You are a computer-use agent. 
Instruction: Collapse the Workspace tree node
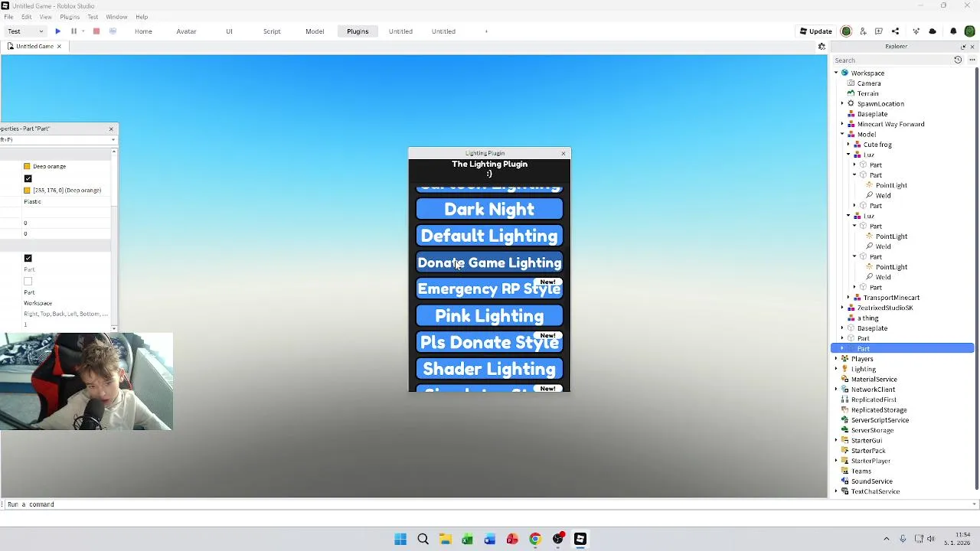point(836,73)
